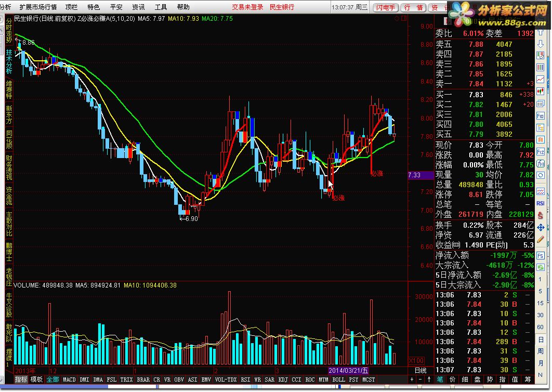552x392 pixels.
Task: Click the small square icon at chart top-right
Action: point(404,18)
